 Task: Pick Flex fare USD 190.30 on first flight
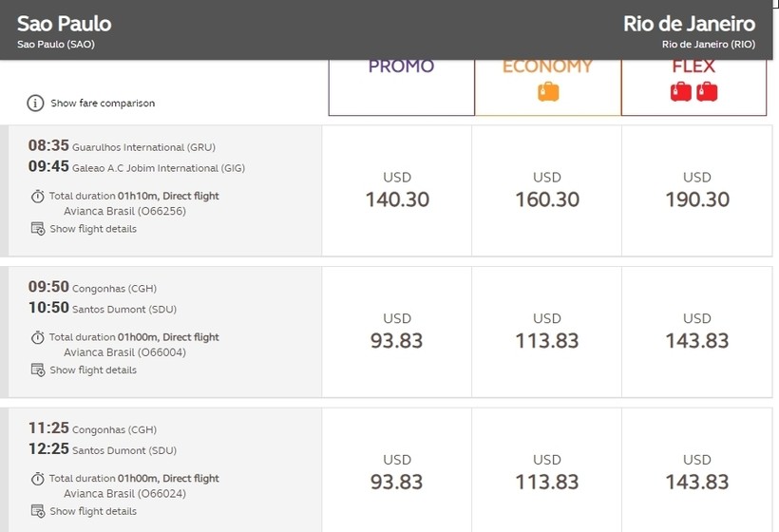pyautogui.click(x=697, y=191)
